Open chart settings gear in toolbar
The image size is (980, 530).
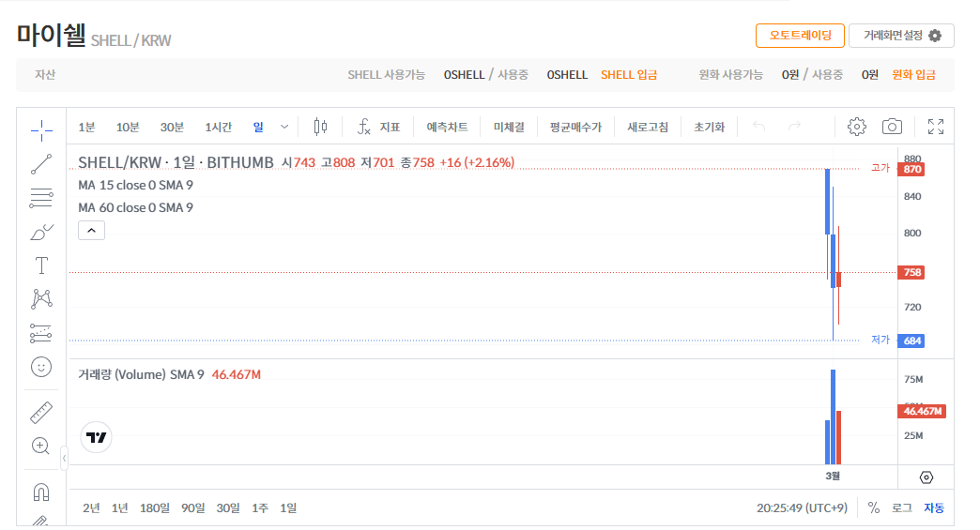(857, 127)
